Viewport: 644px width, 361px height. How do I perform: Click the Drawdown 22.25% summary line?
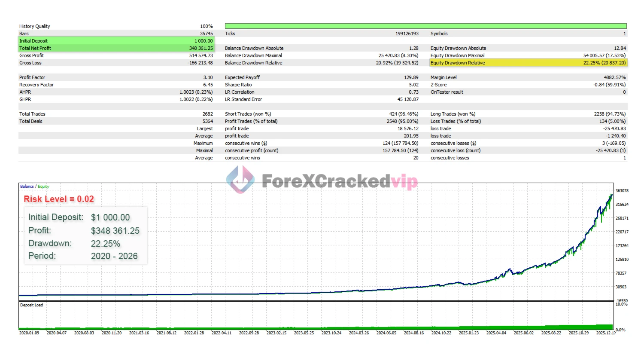click(x=74, y=243)
